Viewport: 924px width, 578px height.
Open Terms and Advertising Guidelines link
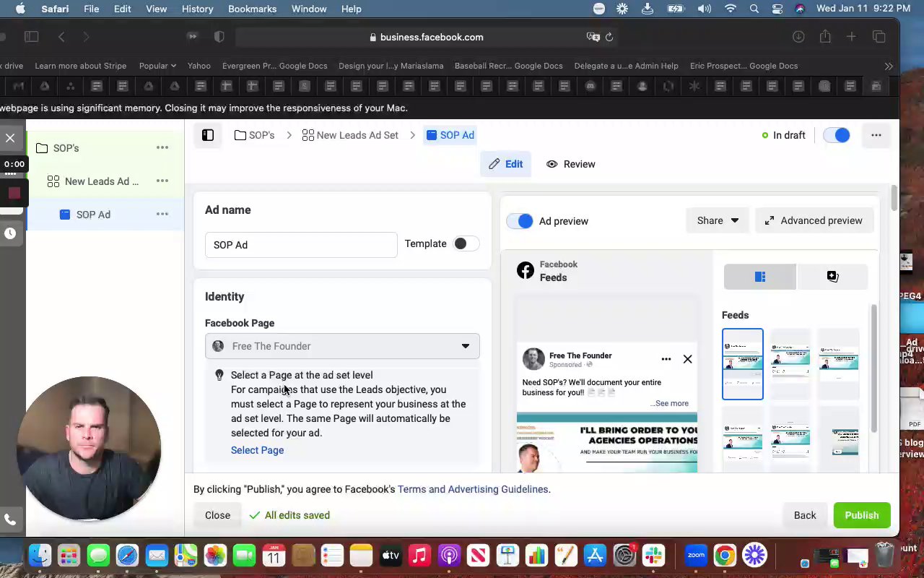(473, 489)
